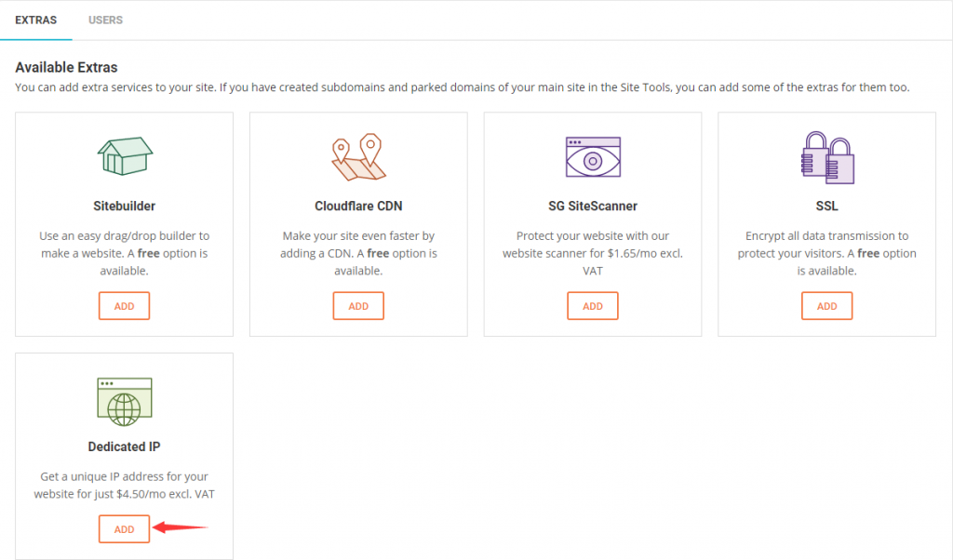Select the Extras tab
953x560 pixels.
point(35,20)
